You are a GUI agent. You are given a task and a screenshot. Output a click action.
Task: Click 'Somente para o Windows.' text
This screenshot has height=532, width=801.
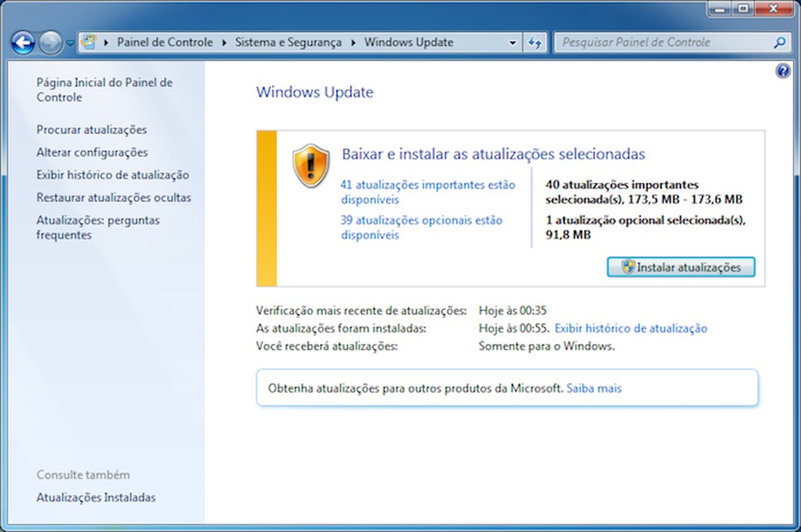click(x=546, y=347)
